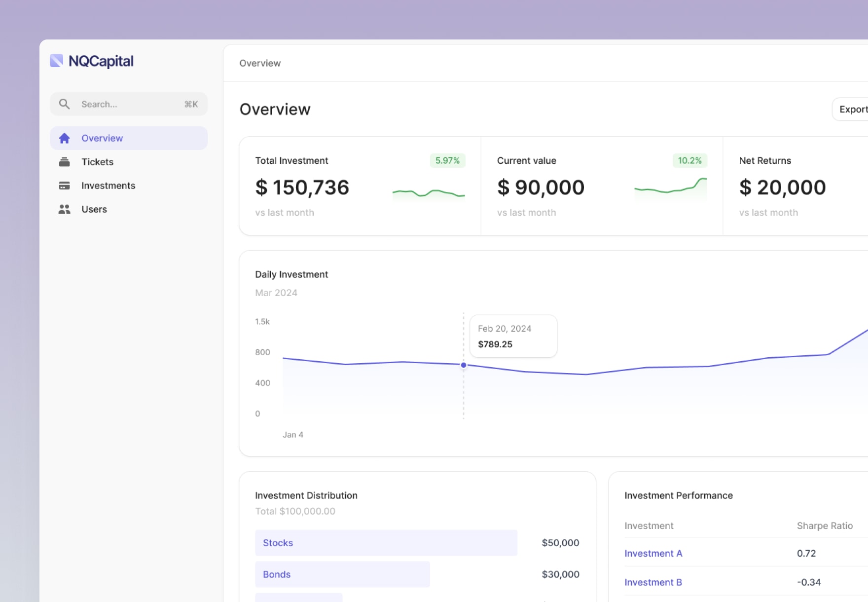
Task: Click the Users people icon
Action: click(64, 209)
